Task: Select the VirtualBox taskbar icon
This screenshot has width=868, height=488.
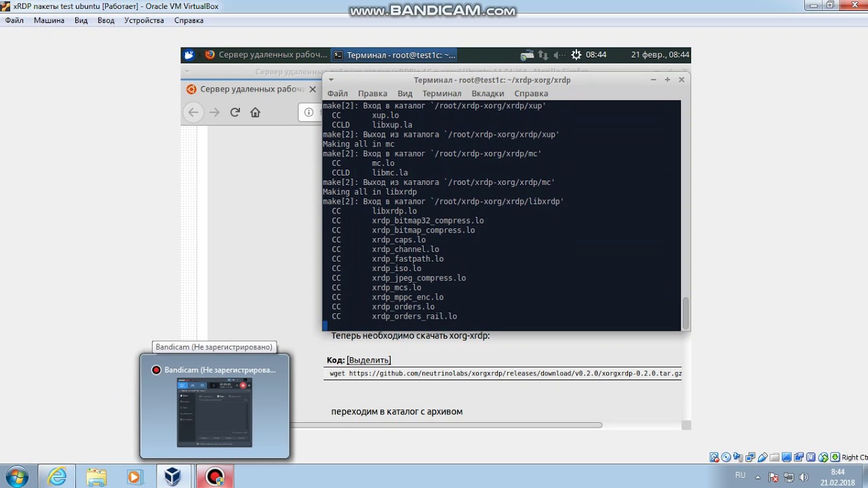Action: pos(174,476)
